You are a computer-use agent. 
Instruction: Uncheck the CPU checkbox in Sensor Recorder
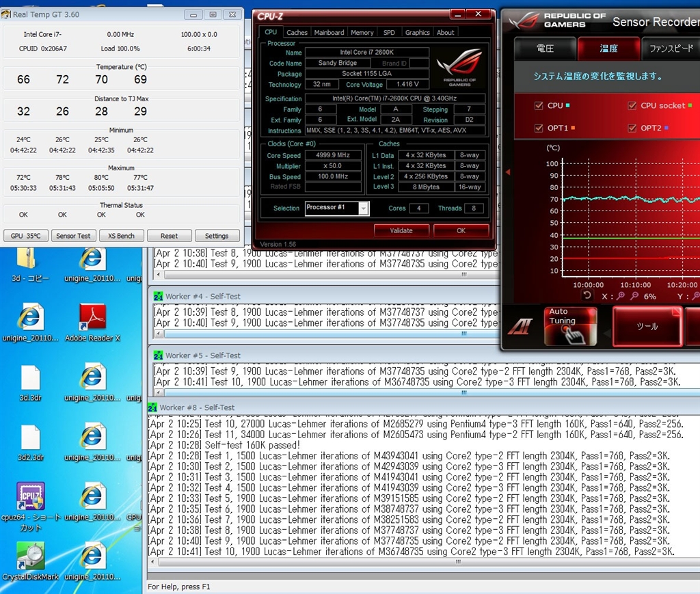539,106
